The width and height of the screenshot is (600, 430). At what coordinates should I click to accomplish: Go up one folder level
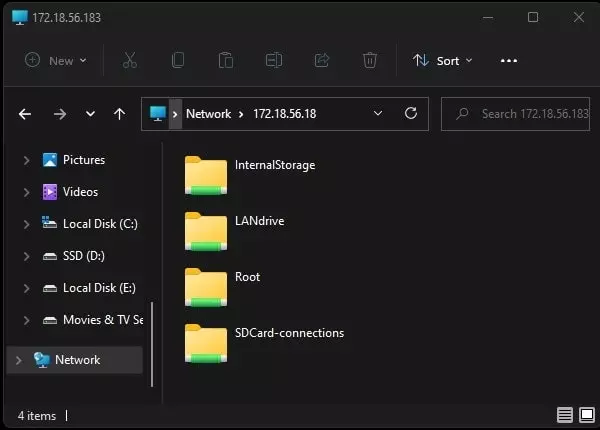point(119,114)
